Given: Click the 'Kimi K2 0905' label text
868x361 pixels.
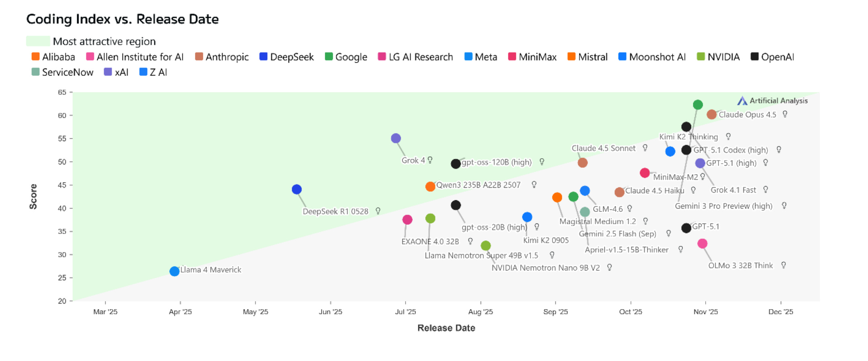Looking at the screenshot, I should [546, 240].
